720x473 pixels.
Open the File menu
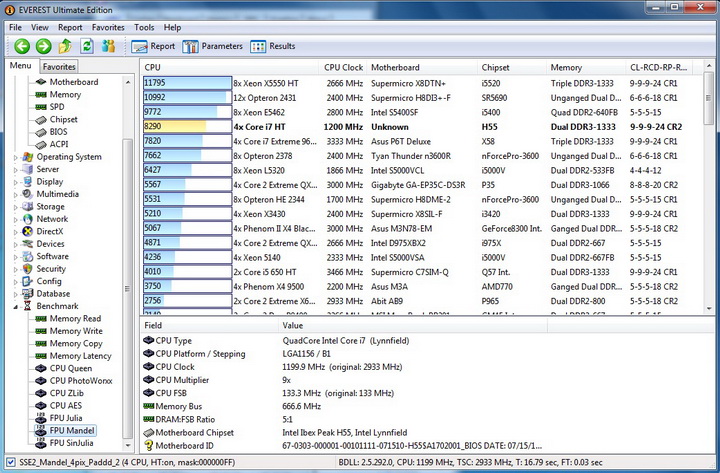coord(15,28)
